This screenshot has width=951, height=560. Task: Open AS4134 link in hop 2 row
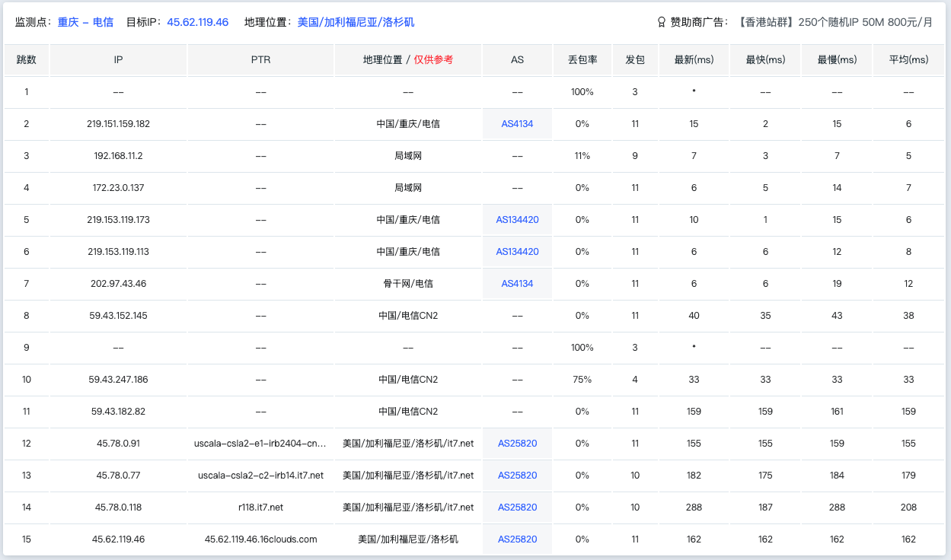point(517,123)
